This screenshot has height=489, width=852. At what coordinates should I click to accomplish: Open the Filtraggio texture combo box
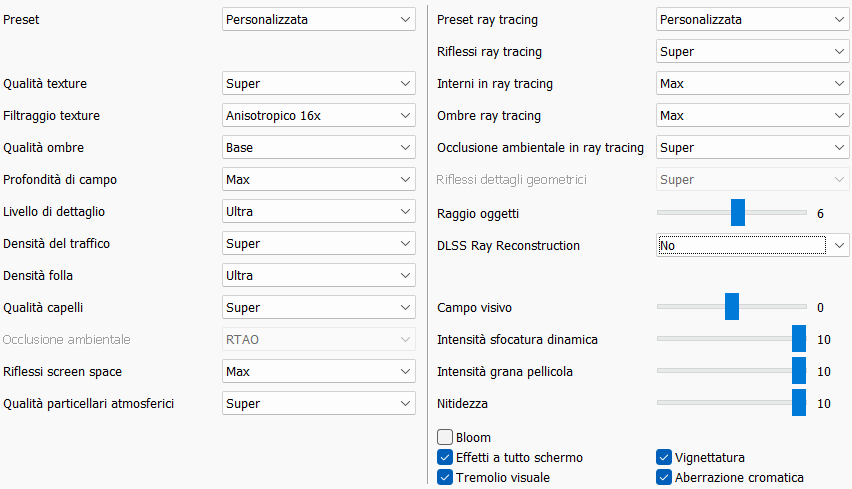point(318,116)
